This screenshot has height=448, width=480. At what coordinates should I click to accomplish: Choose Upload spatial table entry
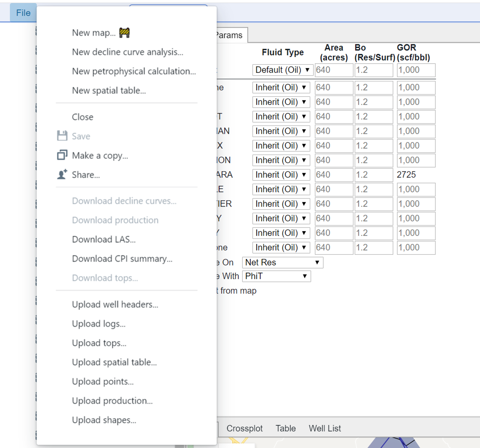[114, 362]
